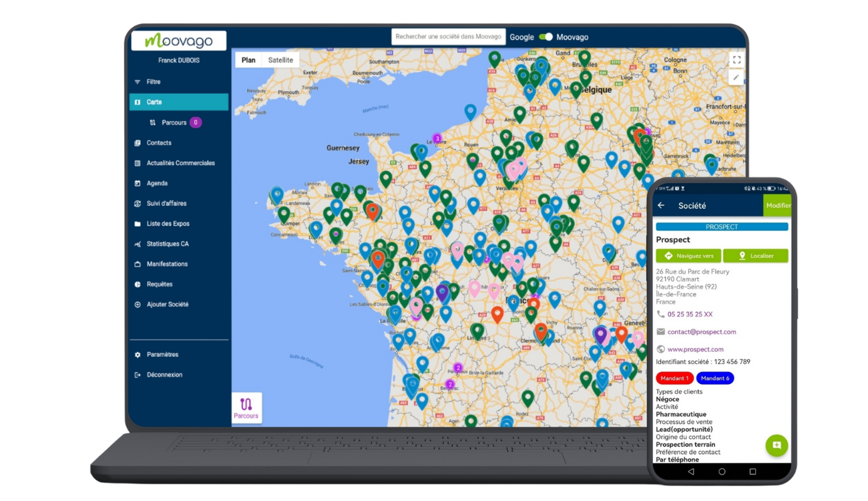Tap the globe website icon on phone
This screenshot has height=501, width=868.
tap(660, 349)
